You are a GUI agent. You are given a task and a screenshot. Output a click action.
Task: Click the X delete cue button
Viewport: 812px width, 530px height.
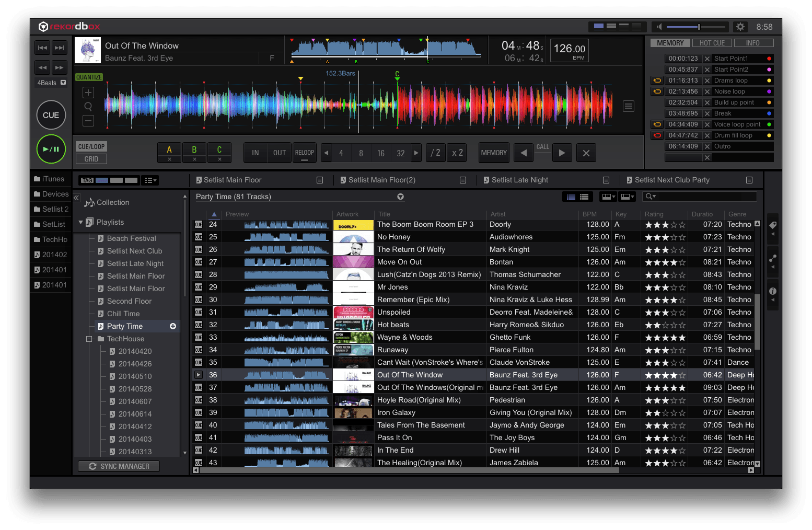coord(586,153)
